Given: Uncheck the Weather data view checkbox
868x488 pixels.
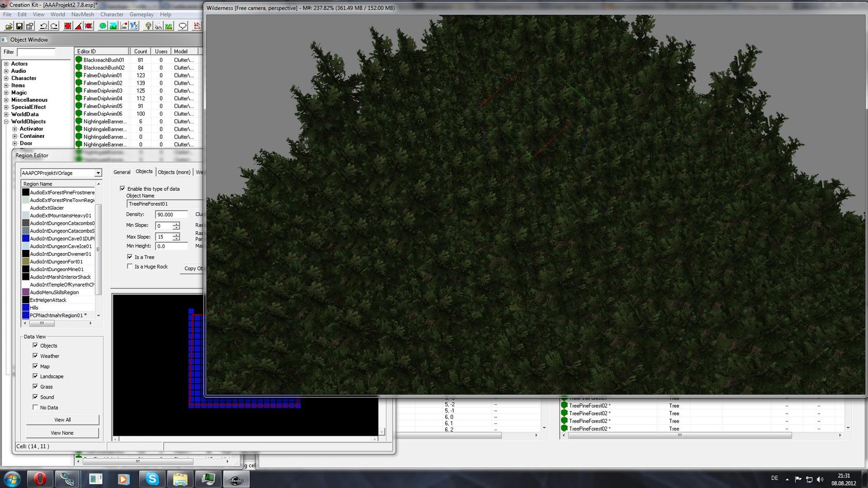Looking at the screenshot, I should click(35, 356).
